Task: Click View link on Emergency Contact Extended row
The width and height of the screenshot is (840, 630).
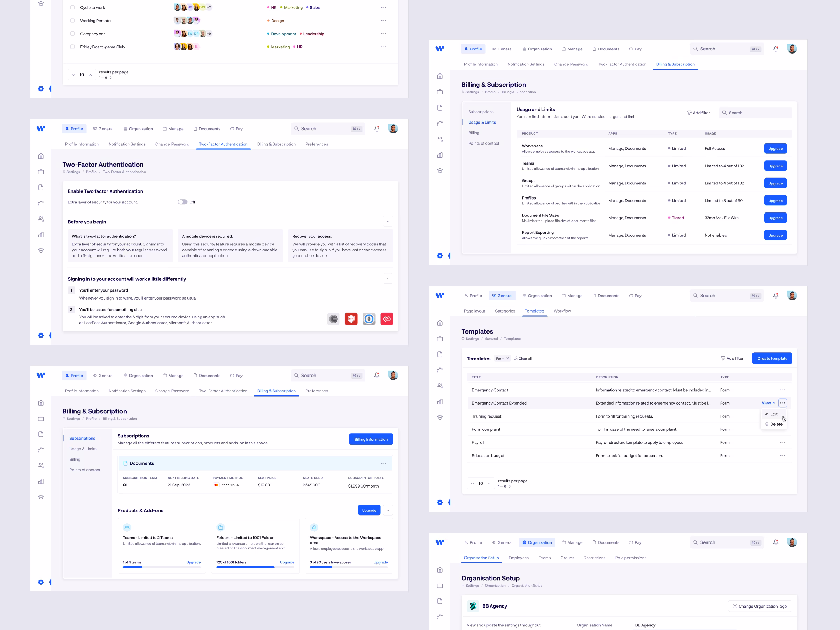Action: [768, 403]
